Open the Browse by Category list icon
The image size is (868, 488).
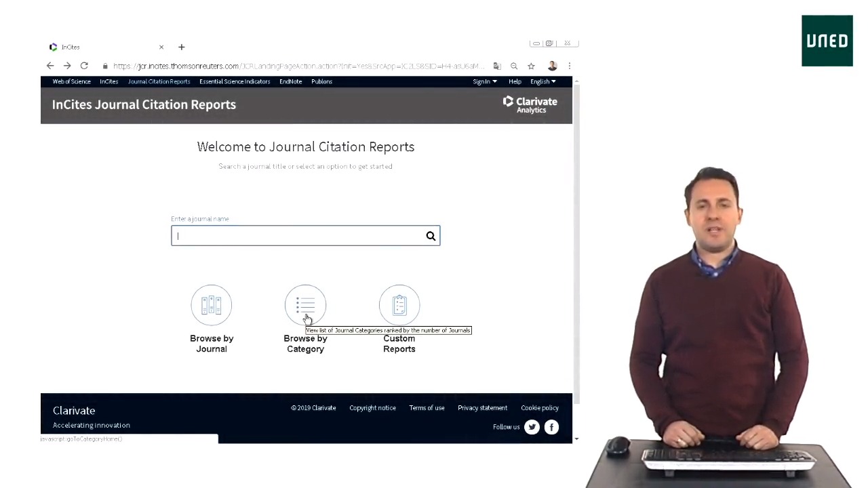(x=305, y=305)
